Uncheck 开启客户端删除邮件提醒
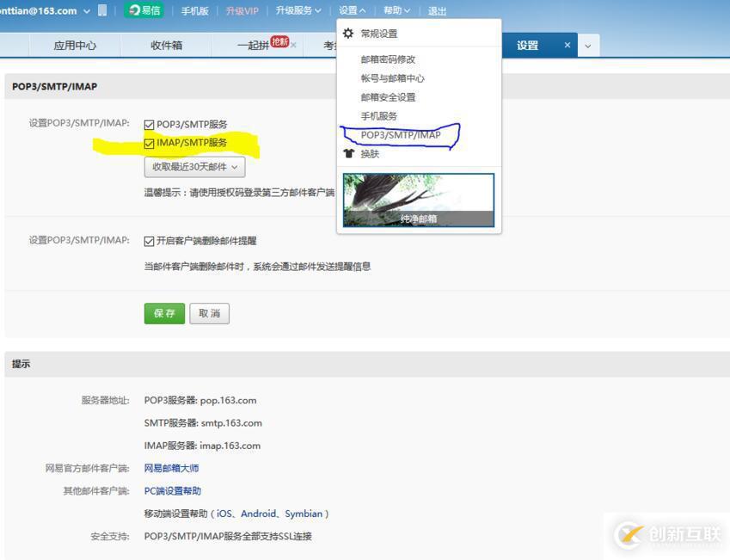730x560 pixels. click(149, 240)
